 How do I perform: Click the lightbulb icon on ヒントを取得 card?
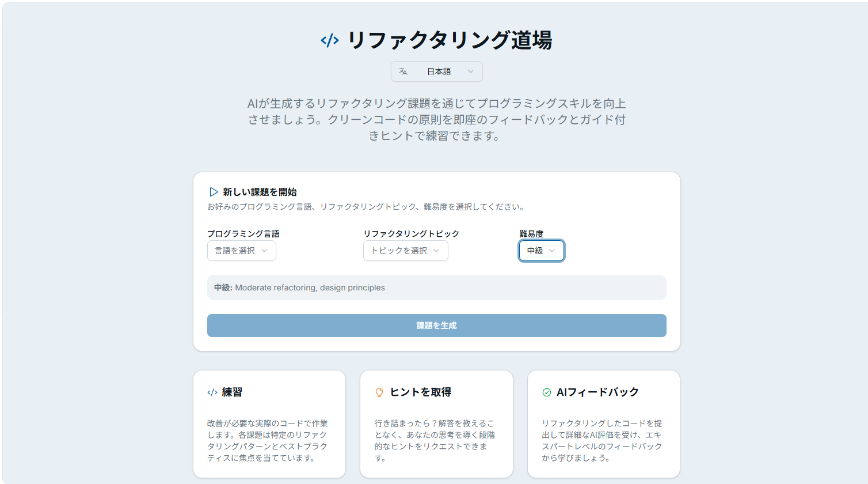point(379,392)
